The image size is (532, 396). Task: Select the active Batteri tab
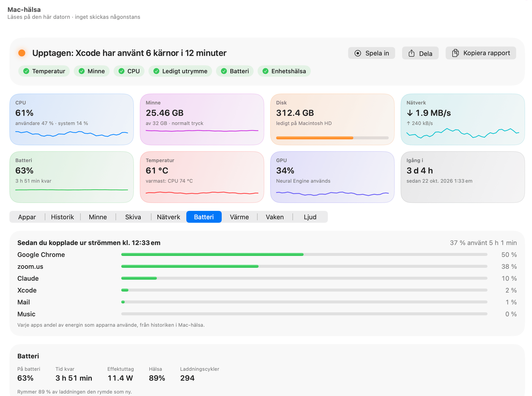204,217
